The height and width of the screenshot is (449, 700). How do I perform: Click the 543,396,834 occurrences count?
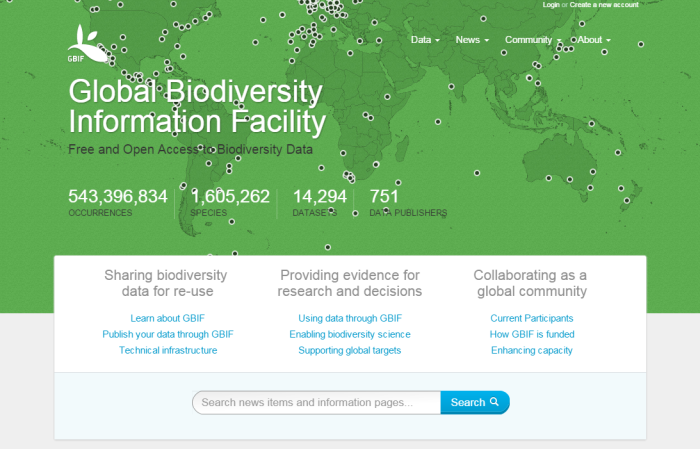point(118,197)
